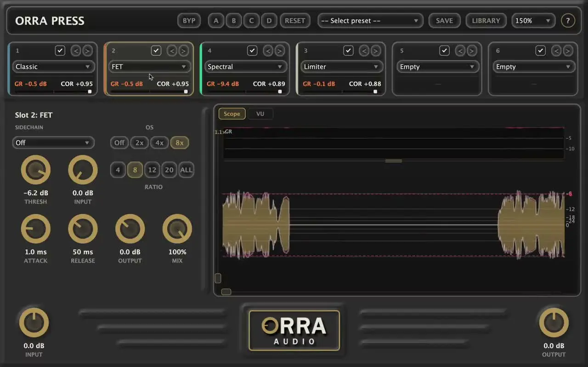588x367 pixels.
Task: Select state C button
Action: coord(251,21)
